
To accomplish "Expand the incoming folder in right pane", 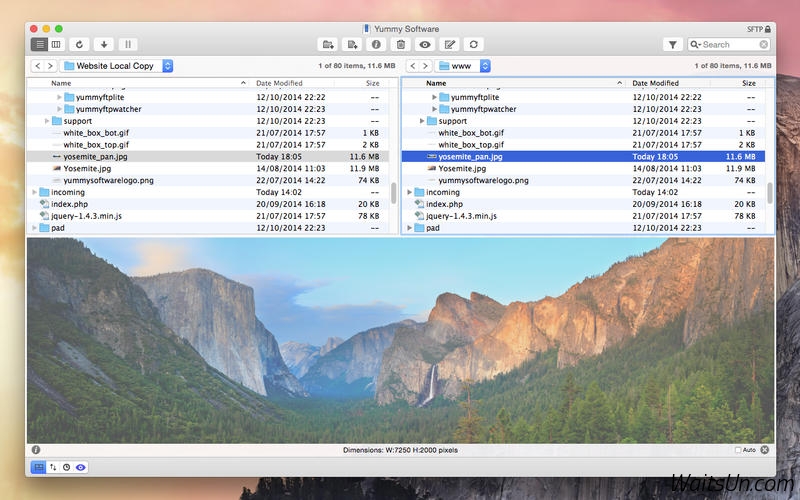I will (x=409, y=192).
